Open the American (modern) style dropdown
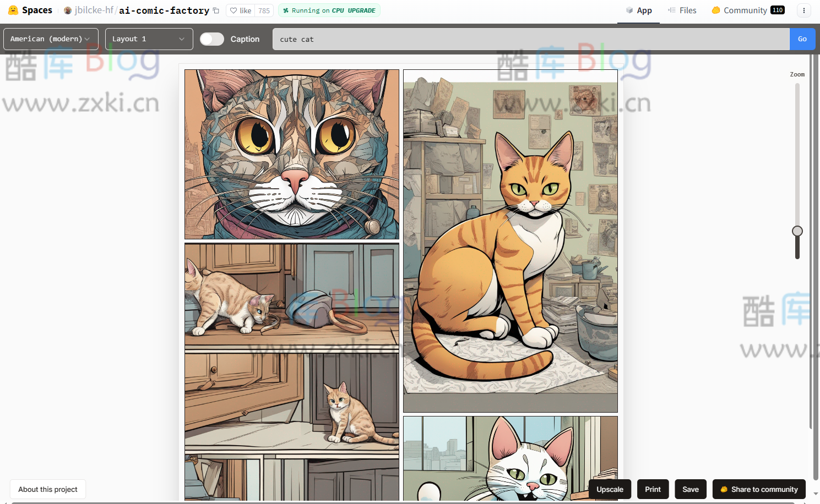Image resolution: width=820 pixels, height=504 pixels. coord(50,39)
